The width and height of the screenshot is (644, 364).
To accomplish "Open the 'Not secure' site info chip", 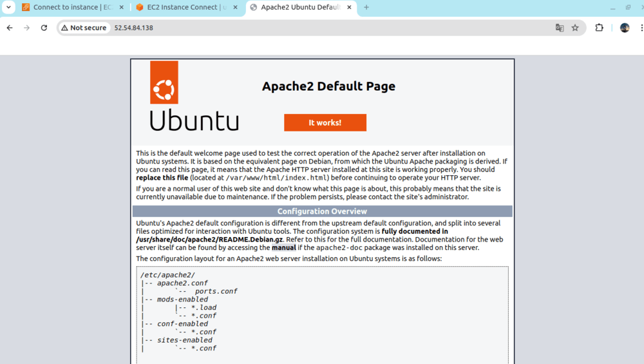I will click(84, 28).
